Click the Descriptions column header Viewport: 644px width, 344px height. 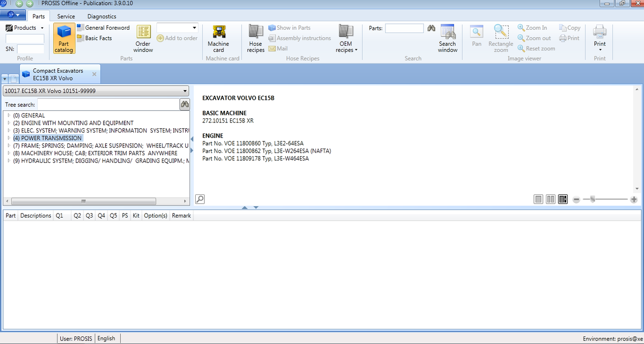[x=36, y=216]
